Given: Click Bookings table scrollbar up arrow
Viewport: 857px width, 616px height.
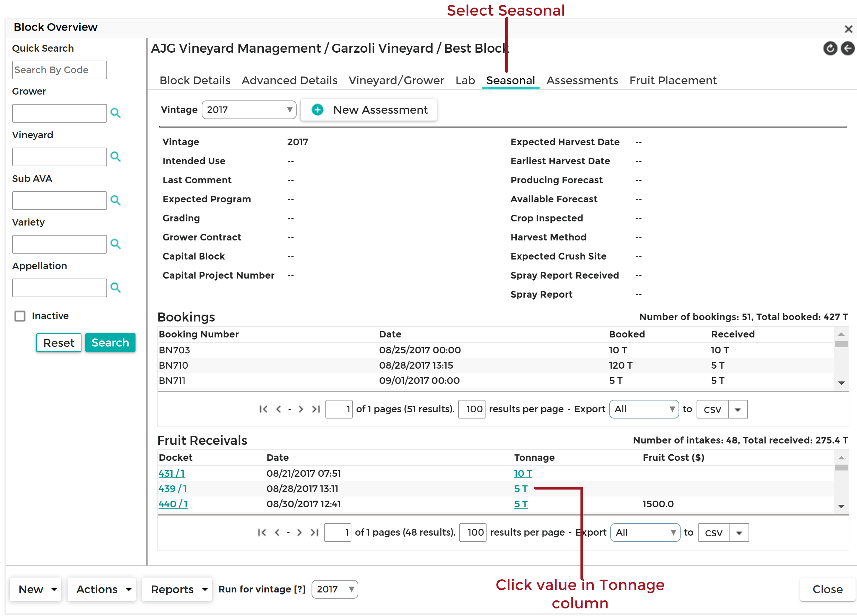Looking at the screenshot, I should pos(841,334).
